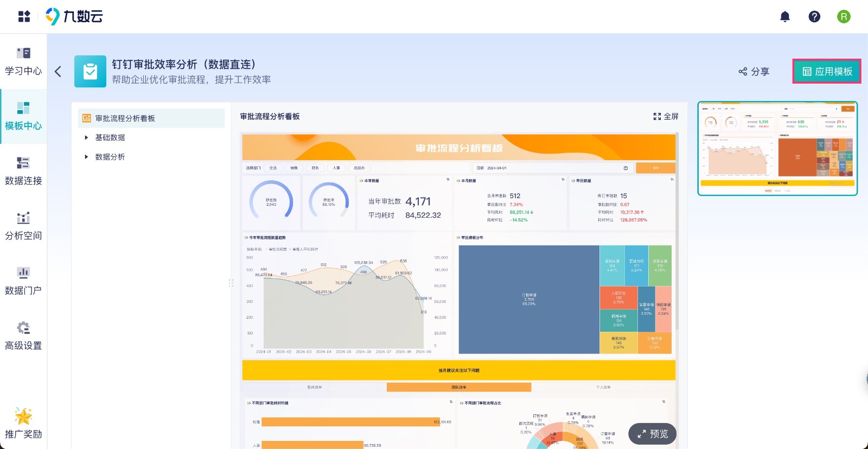Screen dimensions: 868x449
Task: Click the yellow treemap block 3.57%
Action: pyautogui.click(x=618, y=343)
